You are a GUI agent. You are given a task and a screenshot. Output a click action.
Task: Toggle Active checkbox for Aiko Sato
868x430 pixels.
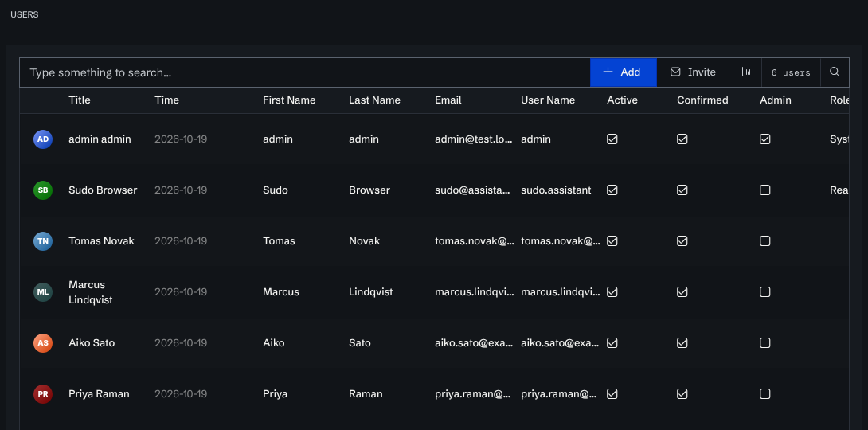(612, 342)
